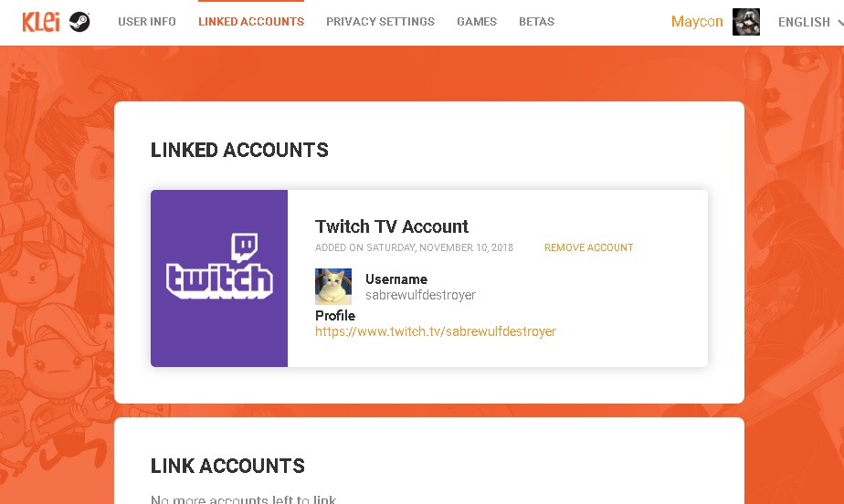Open the twitch.tv/sabrewulfdestroyer profile link

click(436, 331)
